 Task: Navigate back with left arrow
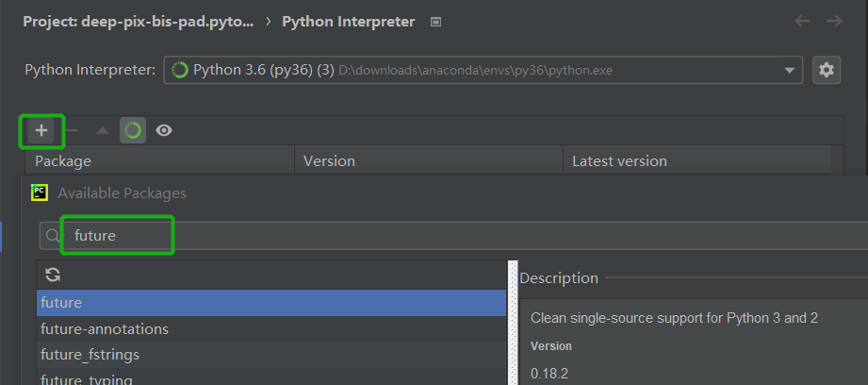(x=802, y=21)
